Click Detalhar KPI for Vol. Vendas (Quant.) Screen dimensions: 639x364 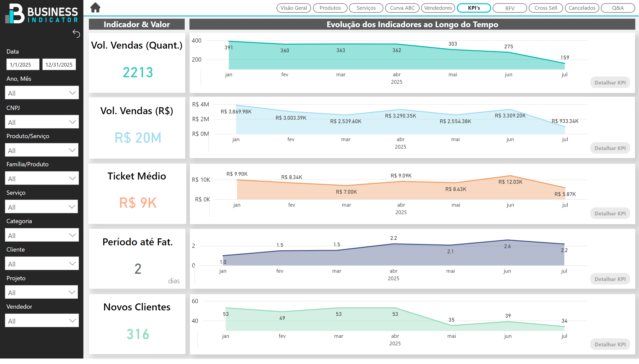pos(610,83)
